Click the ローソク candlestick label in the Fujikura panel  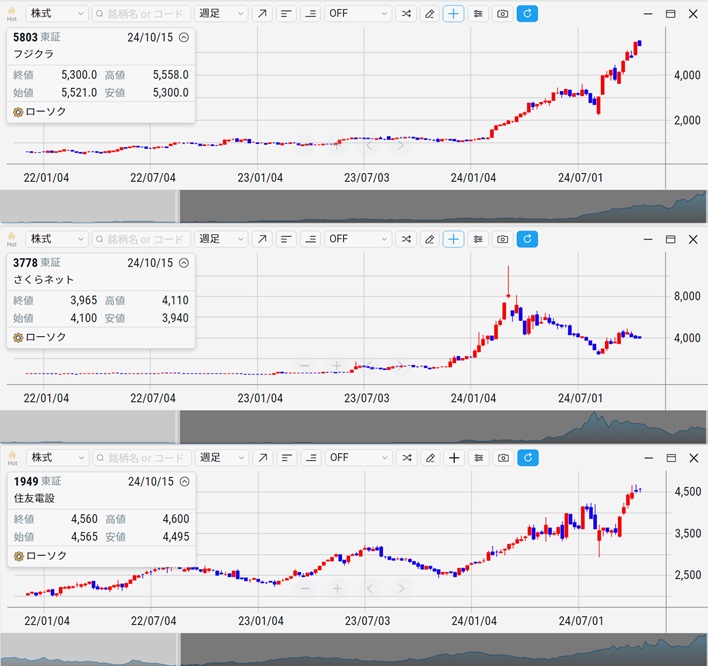(46, 112)
